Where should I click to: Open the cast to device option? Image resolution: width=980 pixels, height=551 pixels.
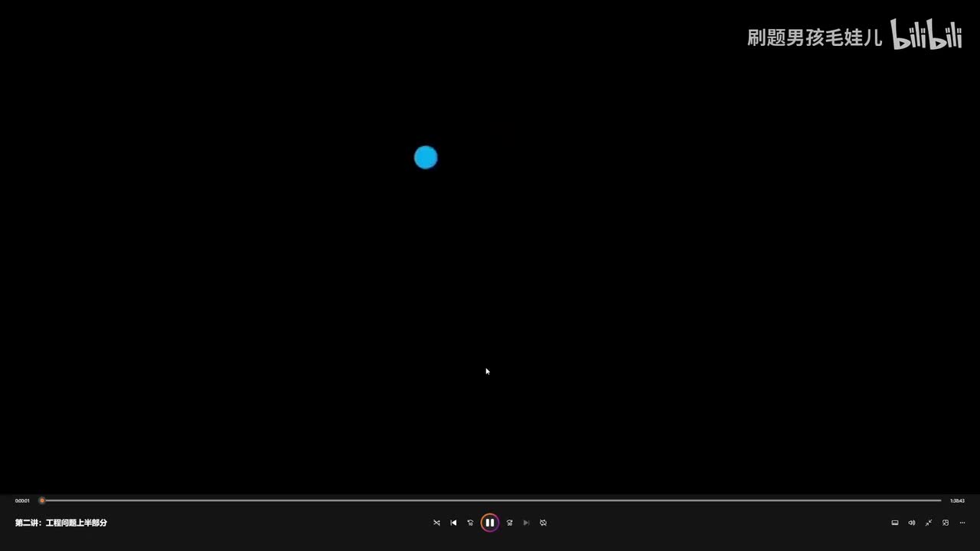pyautogui.click(x=895, y=523)
